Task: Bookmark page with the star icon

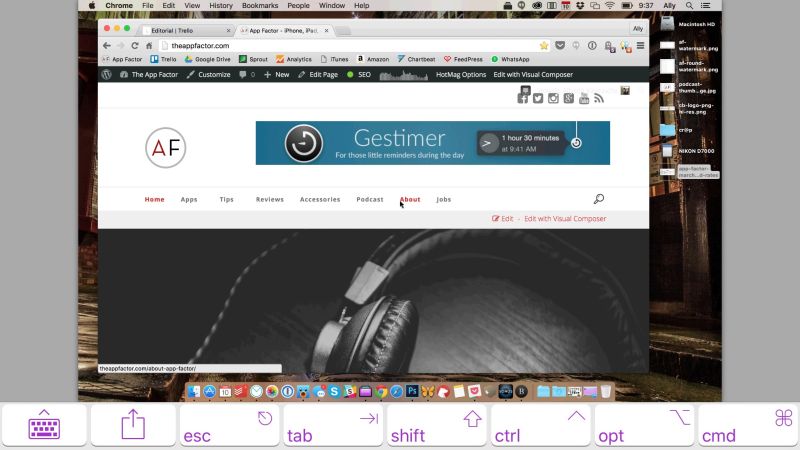Action: click(544, 46)
